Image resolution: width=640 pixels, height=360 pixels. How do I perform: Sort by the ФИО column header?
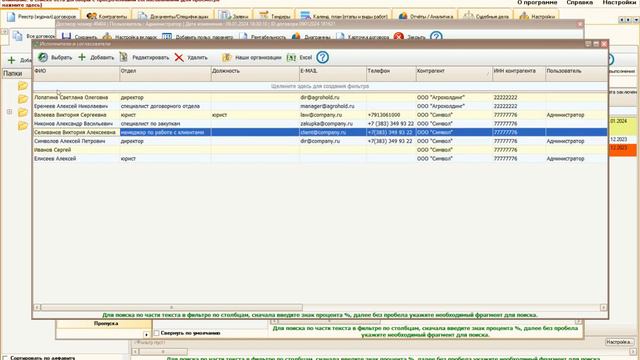[76, 74]
